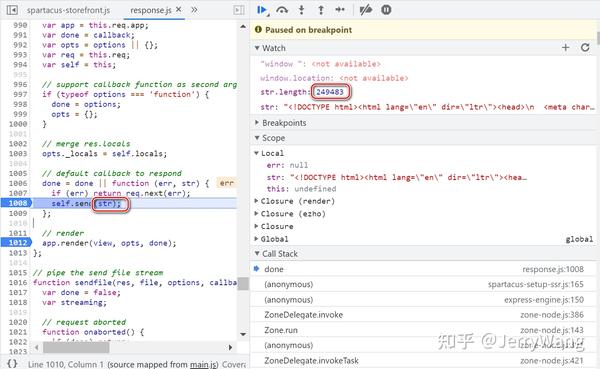Switch to spartacus-storefront.js tab
The image size is (600, 369).
click(x=68, y=10)
